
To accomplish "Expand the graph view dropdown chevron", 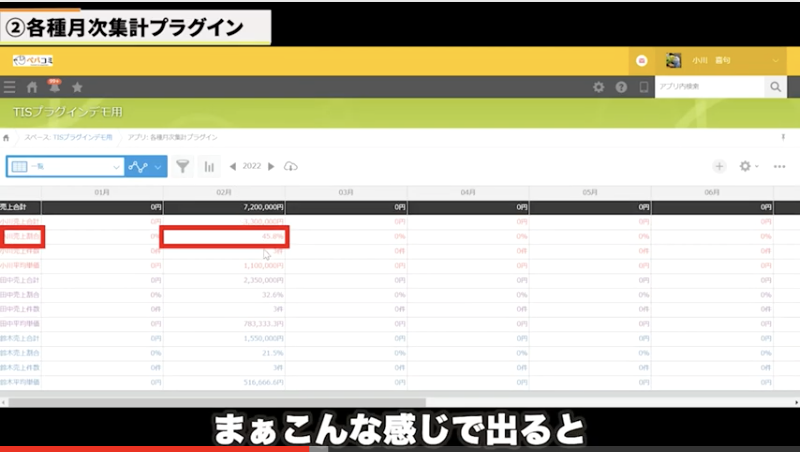I will tap(158, 166).
